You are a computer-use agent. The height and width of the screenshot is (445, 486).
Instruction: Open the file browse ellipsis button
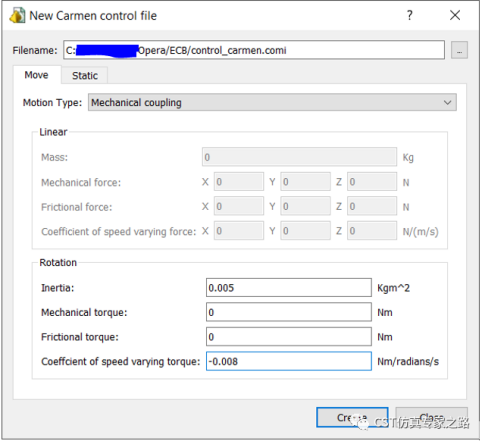click(459, 50)
